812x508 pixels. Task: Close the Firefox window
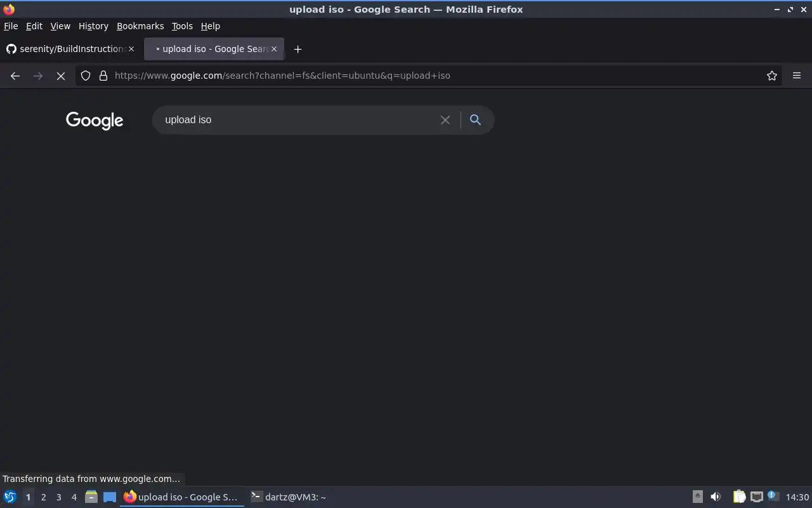(x=803, y=10)
